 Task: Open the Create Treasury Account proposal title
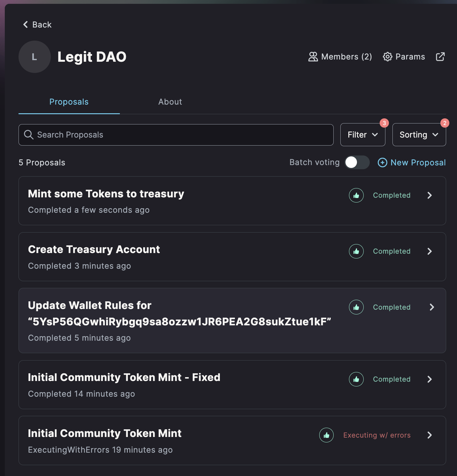(x=94, y=250)
